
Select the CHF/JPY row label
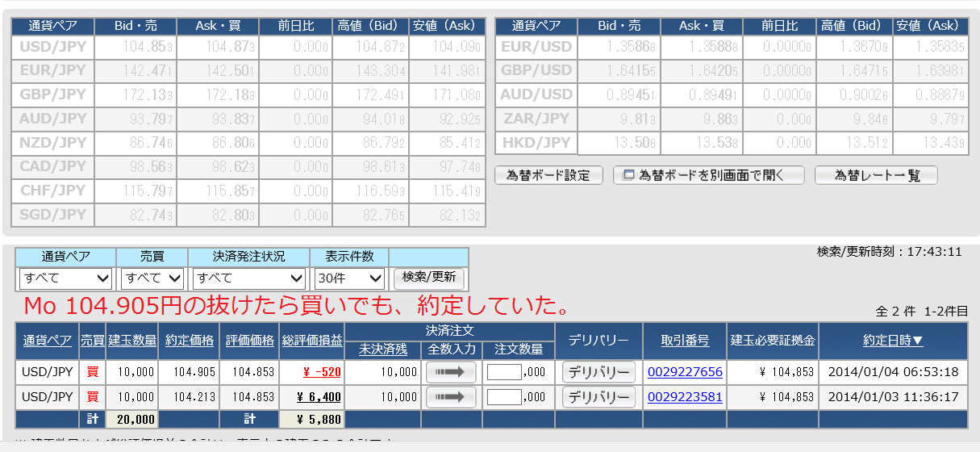tap(52, 191)
